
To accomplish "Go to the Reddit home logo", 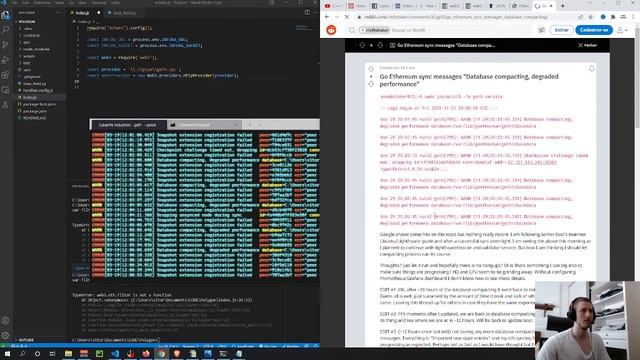I will pyautogui.click(x=331, y=30).
